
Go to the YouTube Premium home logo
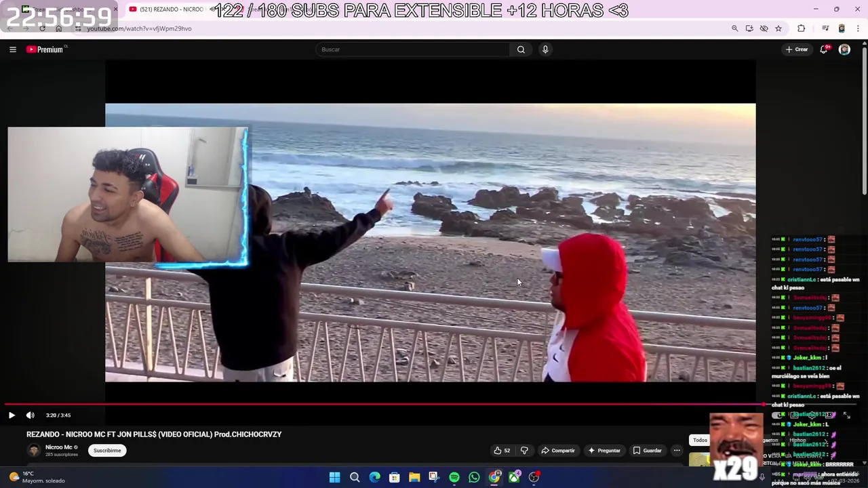click(x=45, y=49)
